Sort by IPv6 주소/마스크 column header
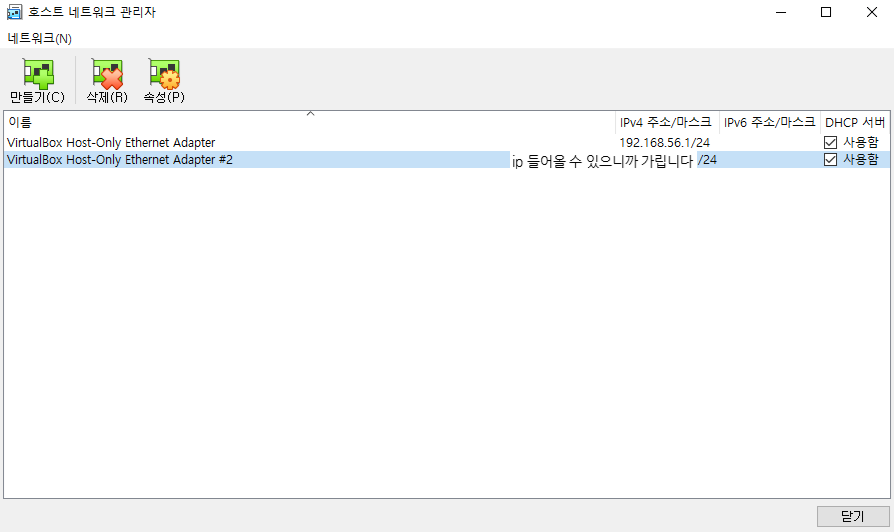 (770, 122)
